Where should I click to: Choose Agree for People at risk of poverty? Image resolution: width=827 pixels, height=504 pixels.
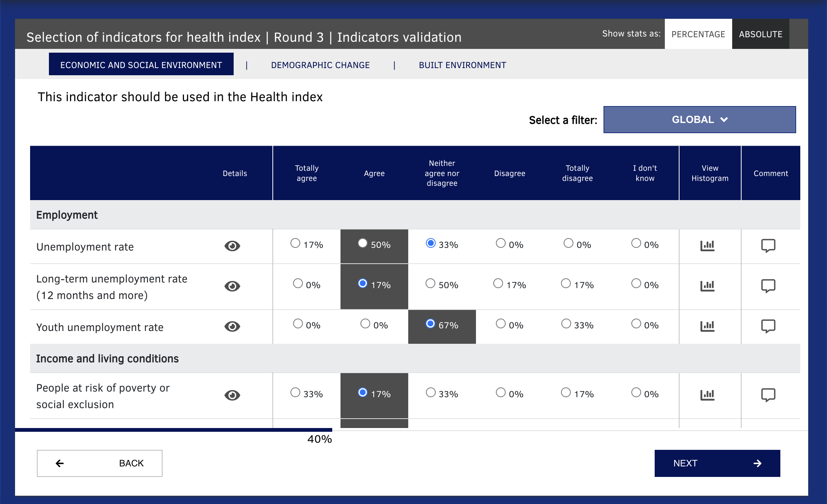coord(363,392)
